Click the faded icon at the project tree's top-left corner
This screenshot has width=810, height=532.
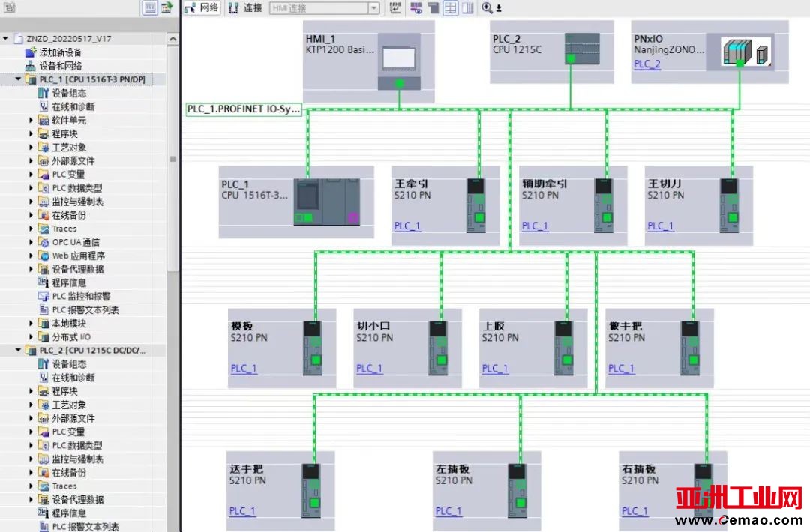coord(10,7)
